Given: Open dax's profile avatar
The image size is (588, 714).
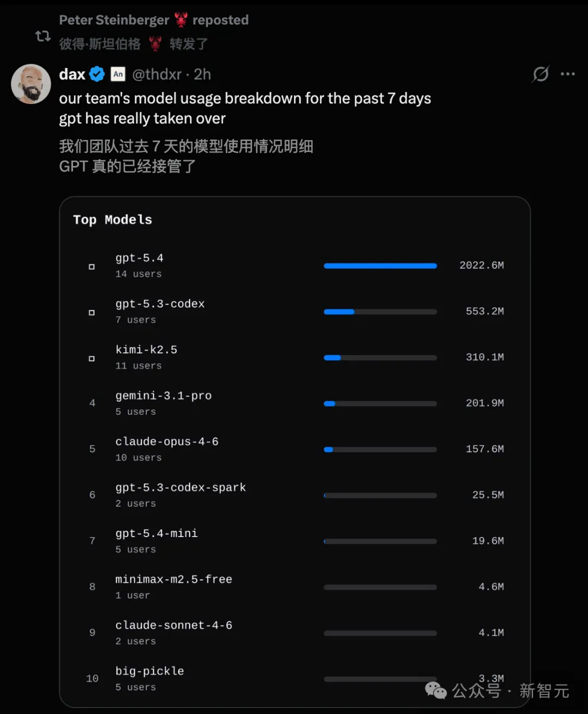Looking at the screenshot, I should (x=31, y=84).
